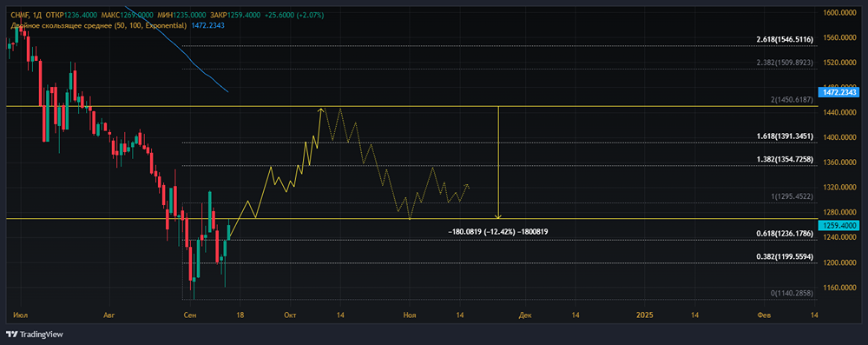Viewport: 868px width, 345px height.
Task: Click the Фев date on time axis
Action: click(x=764, y=315)
